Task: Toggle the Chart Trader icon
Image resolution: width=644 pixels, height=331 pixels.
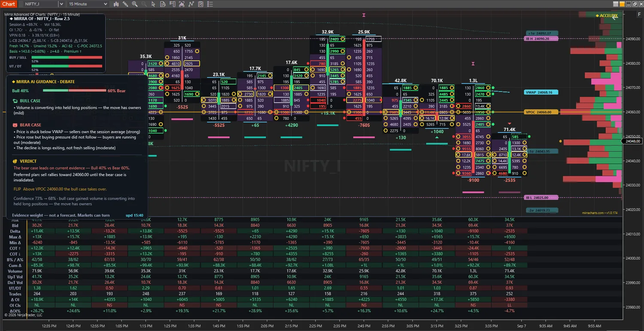Action: [x=172, y=4]
